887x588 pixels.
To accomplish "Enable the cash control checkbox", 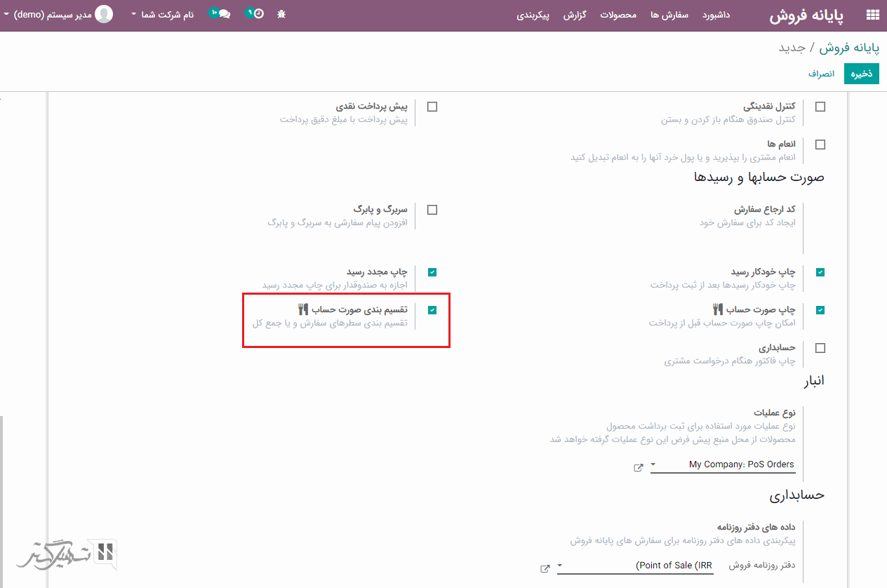I will pyautogui.click(x=820, y=107).
